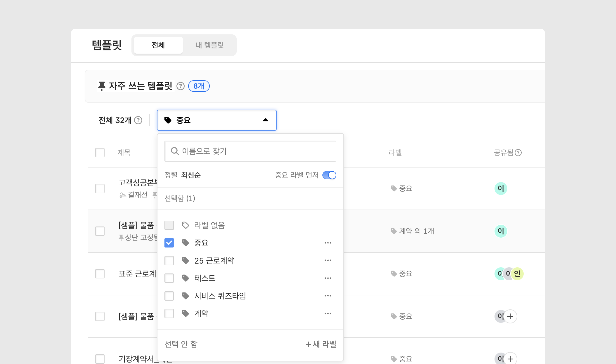
Task: Open more options for the 계약 label
Action: pyautogui.click(x=328, y=314)
